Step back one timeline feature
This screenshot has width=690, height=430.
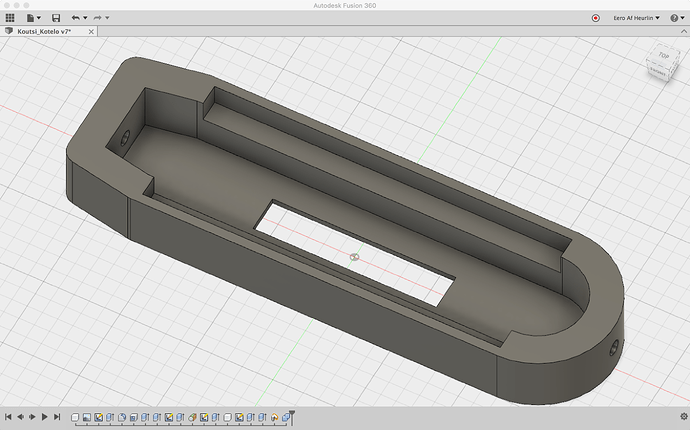[x=20, y=416]
